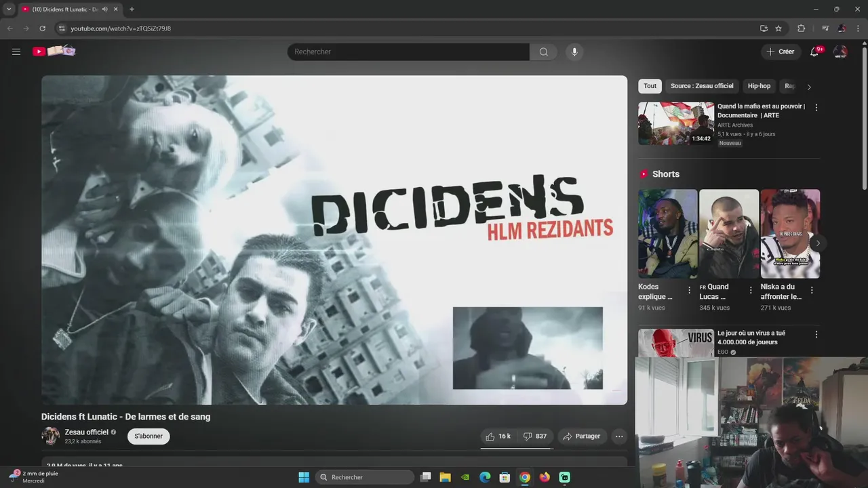Viewport: 868px width, 488px height.
Task: Open Chrome extensions puzzle icon
Action: (x=801, y=28)
